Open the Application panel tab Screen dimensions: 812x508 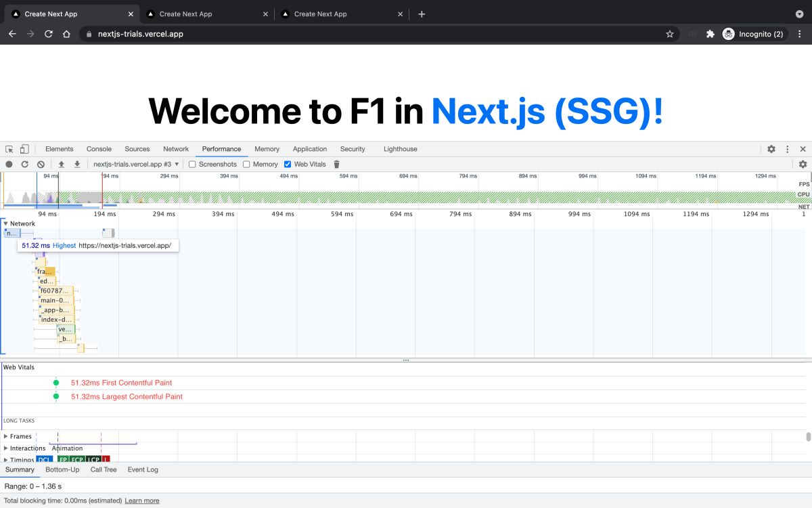click(x=310, y=149)
